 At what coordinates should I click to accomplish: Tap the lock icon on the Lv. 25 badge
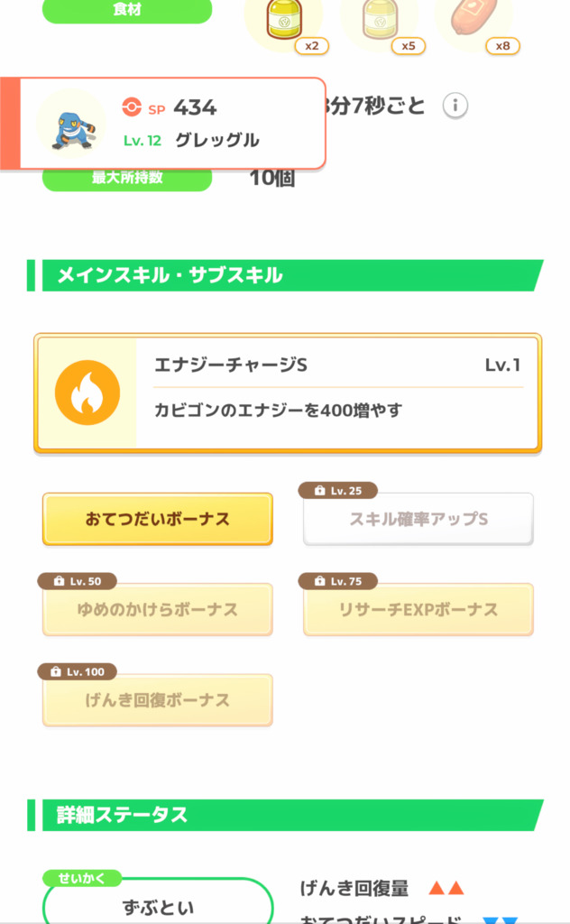coord(319,491)
